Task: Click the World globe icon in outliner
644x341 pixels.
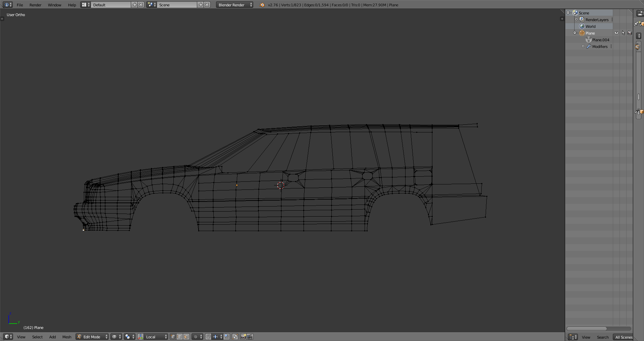Action: pyautogui.click(x=582, y=26)
